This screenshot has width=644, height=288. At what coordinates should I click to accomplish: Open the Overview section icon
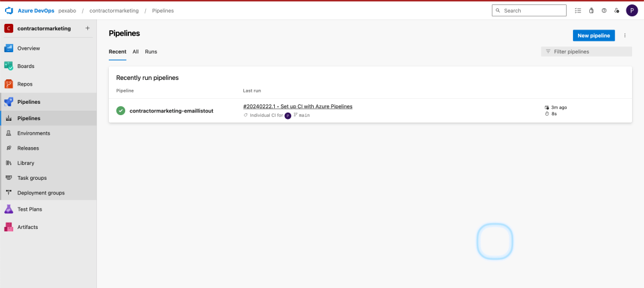point(9,48)
